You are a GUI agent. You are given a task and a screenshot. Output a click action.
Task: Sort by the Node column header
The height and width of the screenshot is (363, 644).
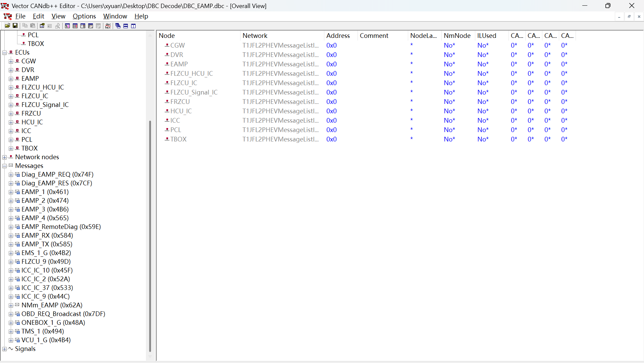click(198, 36)
